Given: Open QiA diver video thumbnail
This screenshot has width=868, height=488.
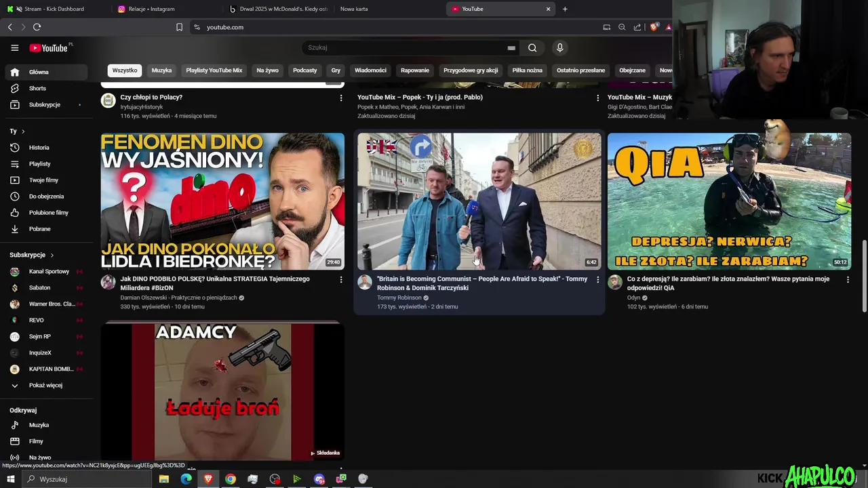Looking at the screenshot, I should point(729,201).
